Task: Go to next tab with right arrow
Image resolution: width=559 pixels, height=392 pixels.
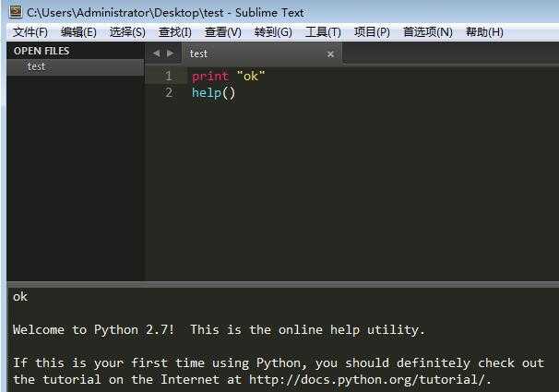Action: (x=171, y=53)
